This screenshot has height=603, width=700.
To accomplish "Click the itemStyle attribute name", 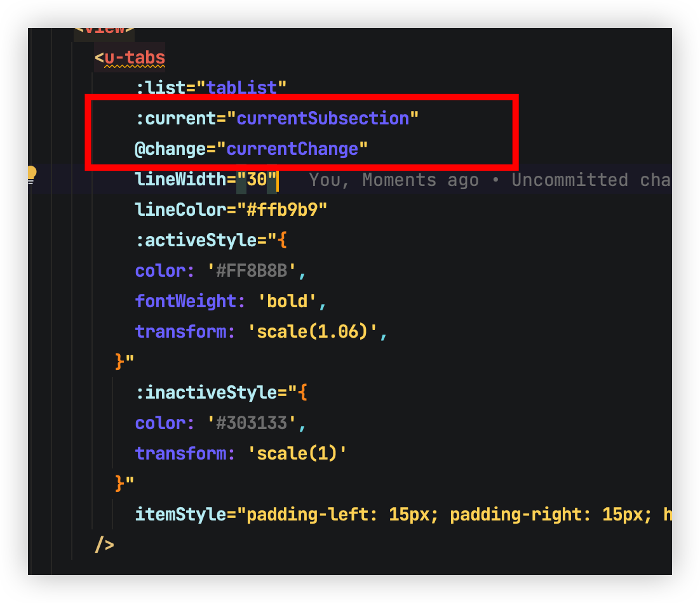I will pyautogui.click(x=180, y=514).
